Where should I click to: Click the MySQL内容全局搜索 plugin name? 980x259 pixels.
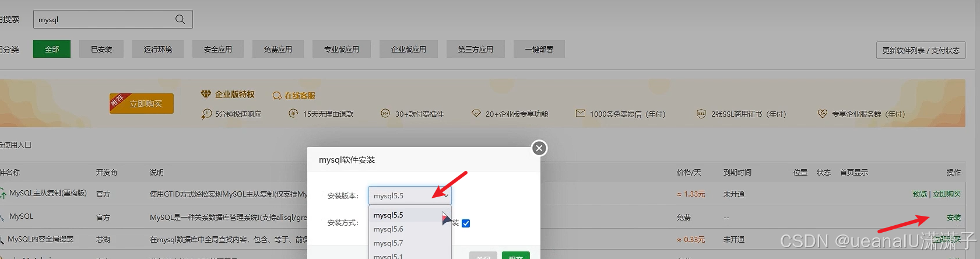tap(40, 239)
